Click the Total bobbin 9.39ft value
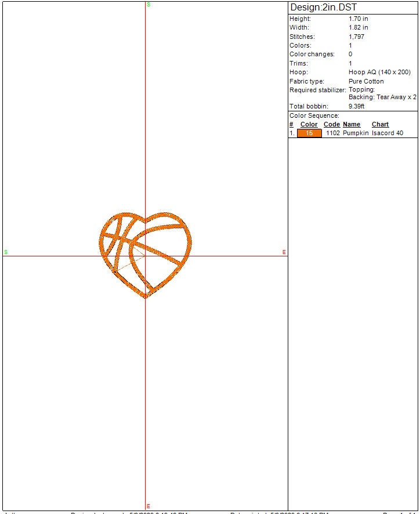420x514 pixels. 356,107
